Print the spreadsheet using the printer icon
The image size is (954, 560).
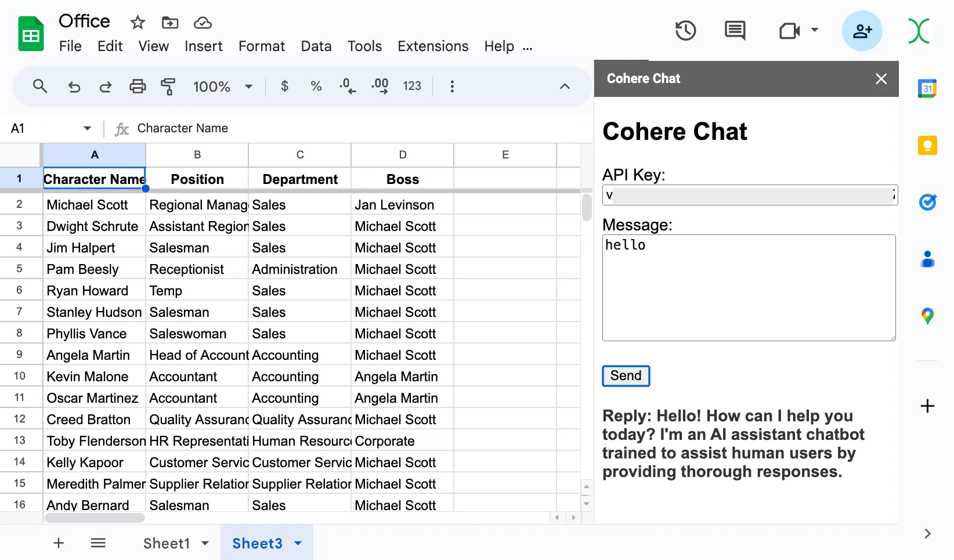tap(138, 86)
